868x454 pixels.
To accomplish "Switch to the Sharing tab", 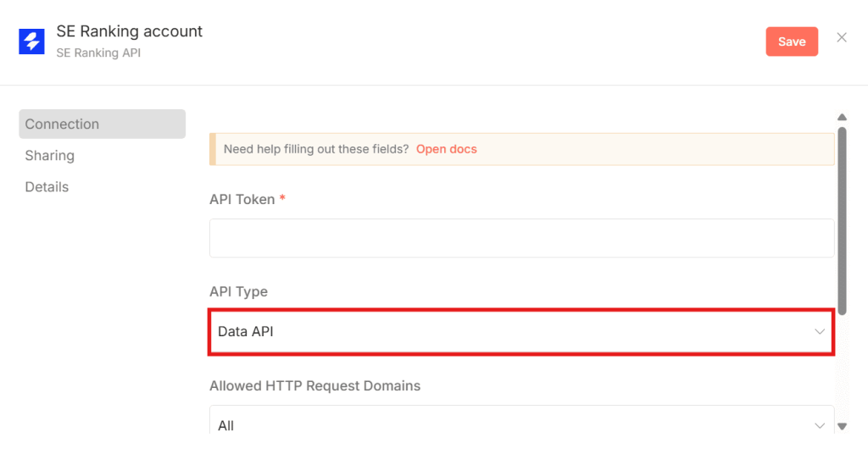I will tap(50, 155).
